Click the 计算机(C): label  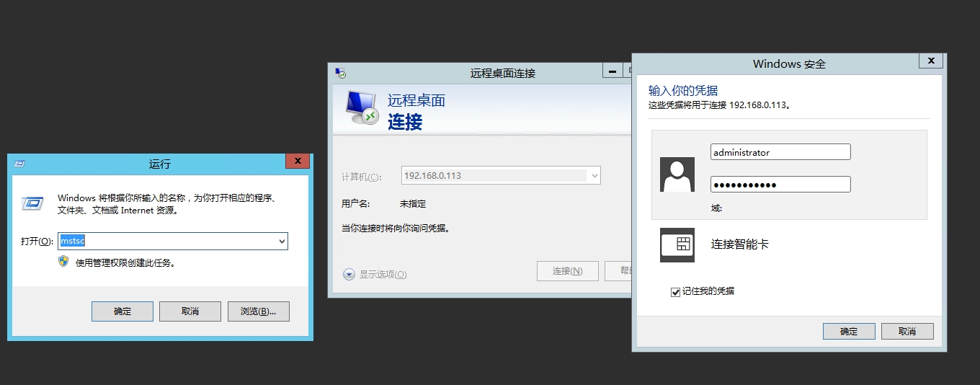pos(362,177)
